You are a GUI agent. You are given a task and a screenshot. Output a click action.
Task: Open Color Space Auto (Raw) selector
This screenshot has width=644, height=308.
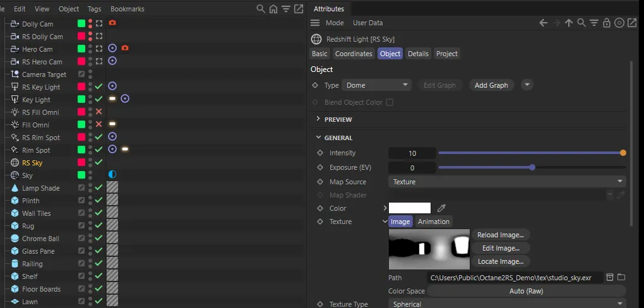coord(527,291)
